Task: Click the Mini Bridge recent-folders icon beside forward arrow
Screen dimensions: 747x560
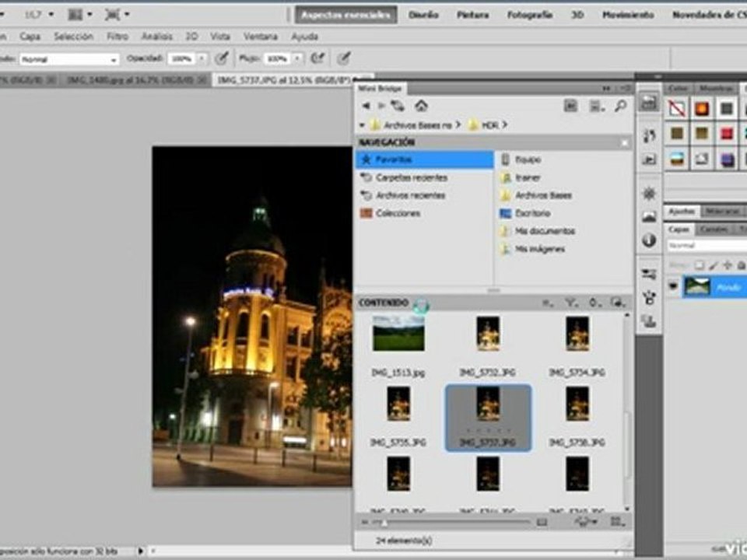Action: point(397,106)
